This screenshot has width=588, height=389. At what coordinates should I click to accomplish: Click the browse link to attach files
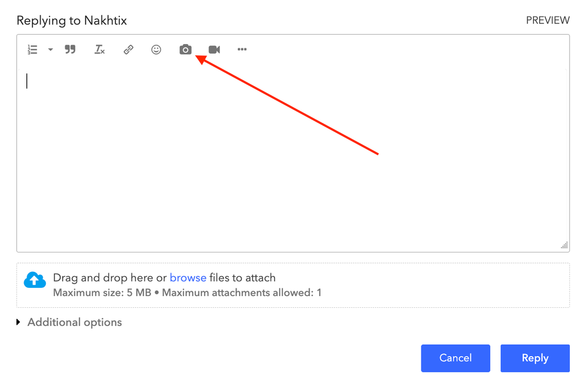[x=188, y=278]
